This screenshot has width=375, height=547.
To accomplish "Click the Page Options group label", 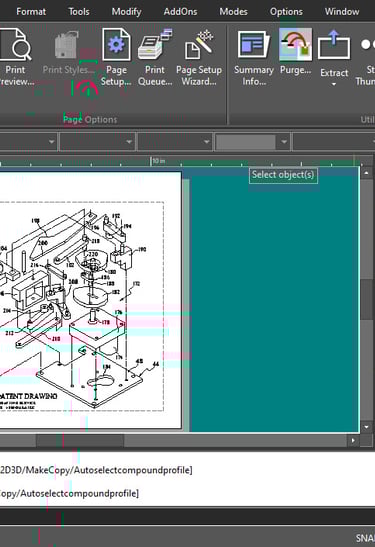I will pyautogui.click(x=90, y=120).
